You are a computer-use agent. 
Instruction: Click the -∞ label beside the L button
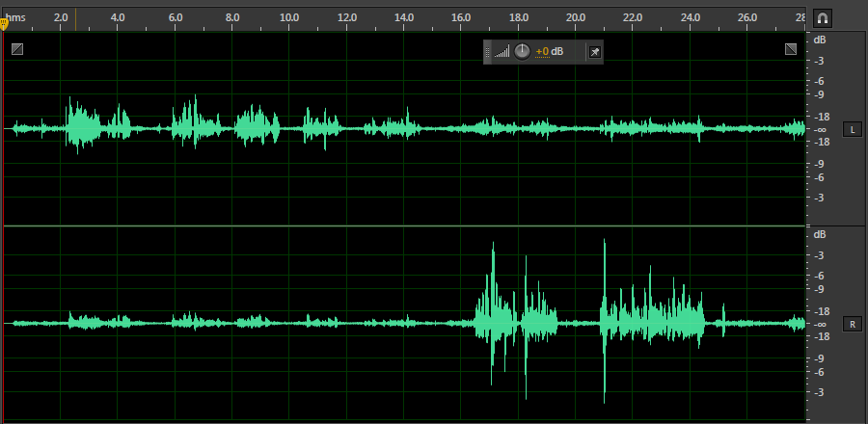[x=820, y=129]
